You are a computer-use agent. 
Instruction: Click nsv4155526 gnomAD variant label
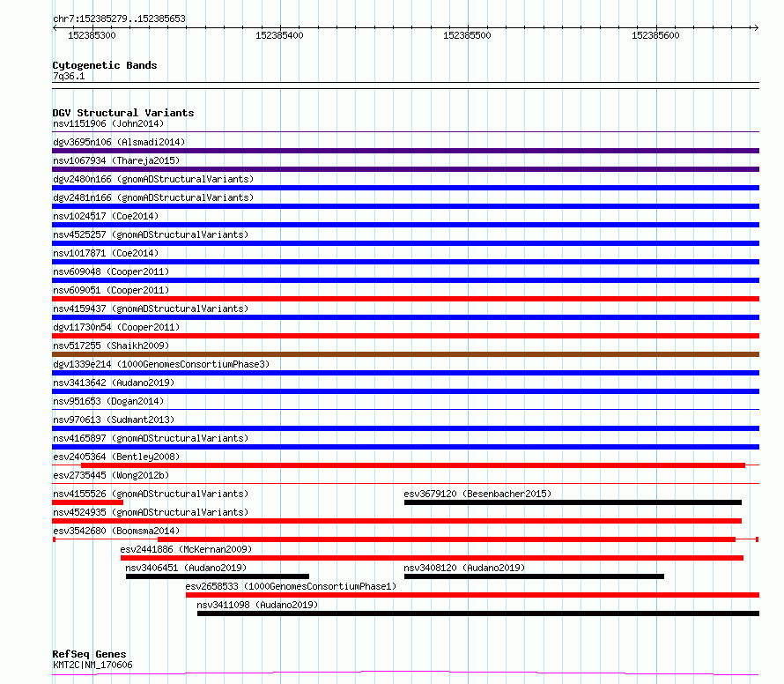[x=151, y=494]
